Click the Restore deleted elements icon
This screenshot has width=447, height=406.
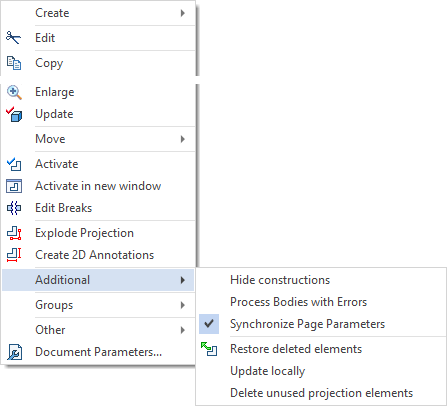(209, 349)
